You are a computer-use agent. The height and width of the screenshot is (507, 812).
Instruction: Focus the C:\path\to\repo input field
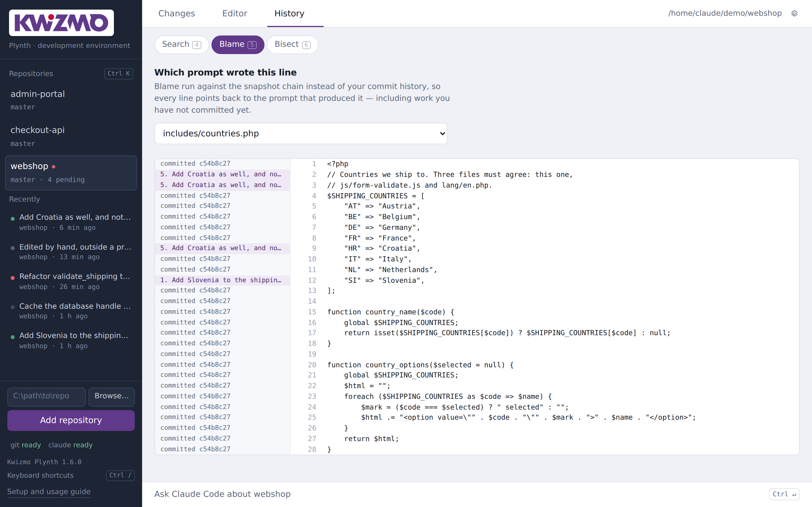pos(46,396)
